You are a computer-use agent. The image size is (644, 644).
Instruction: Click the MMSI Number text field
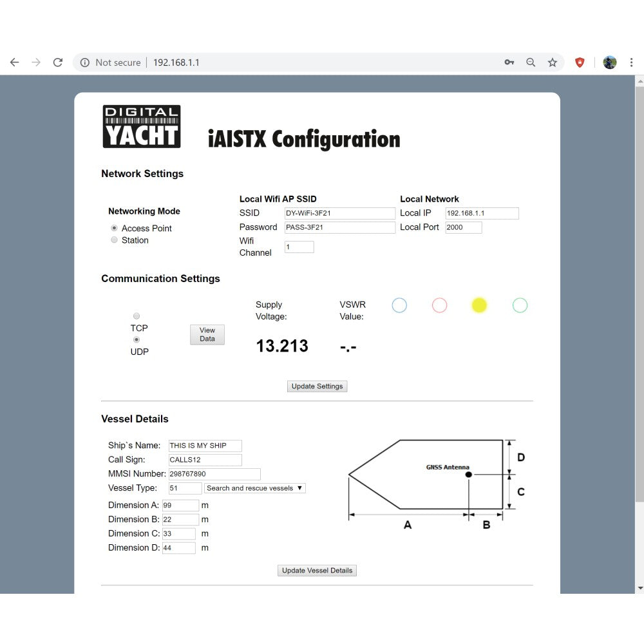pos(214,474)
